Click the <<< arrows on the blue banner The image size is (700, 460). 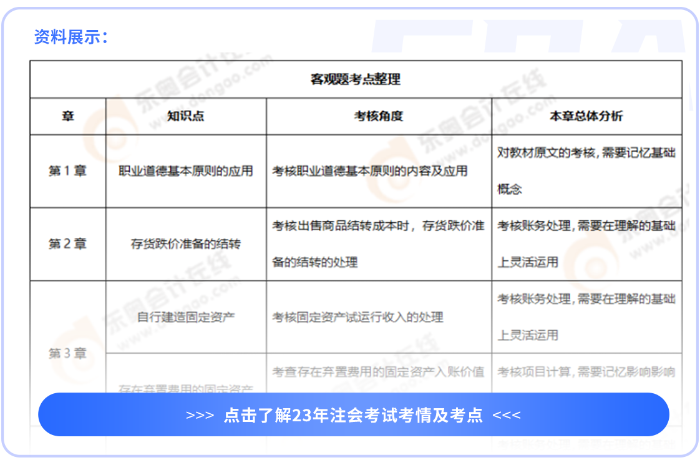pyautogui.click(x=506, y=415)
